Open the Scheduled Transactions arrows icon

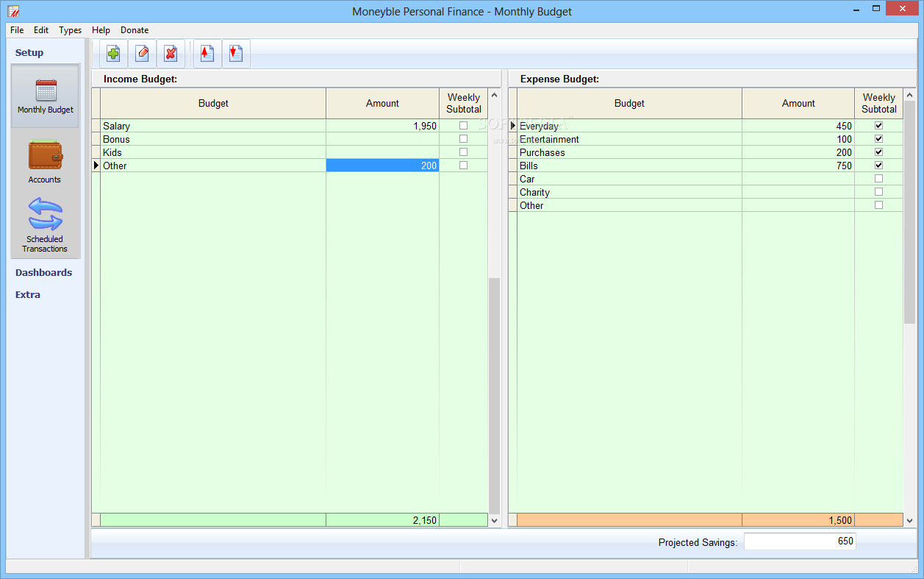45,214
